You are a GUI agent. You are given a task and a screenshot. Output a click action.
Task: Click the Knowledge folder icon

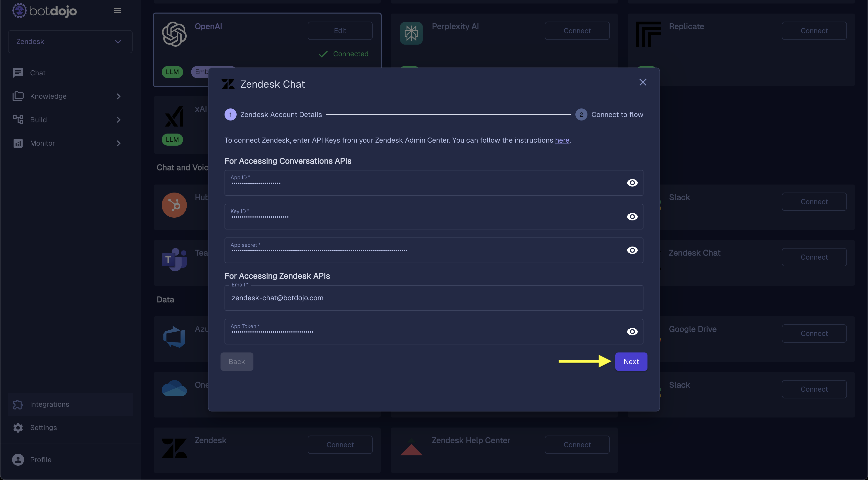(18, 96)
